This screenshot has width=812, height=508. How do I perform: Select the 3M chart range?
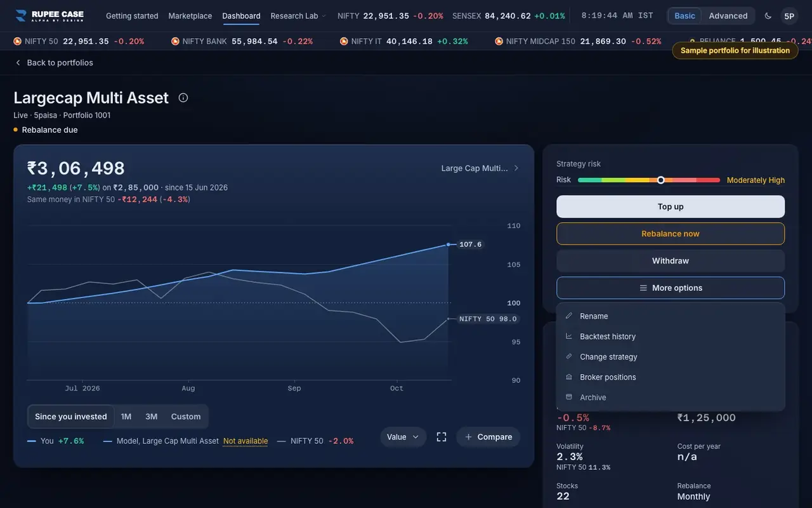151,417
